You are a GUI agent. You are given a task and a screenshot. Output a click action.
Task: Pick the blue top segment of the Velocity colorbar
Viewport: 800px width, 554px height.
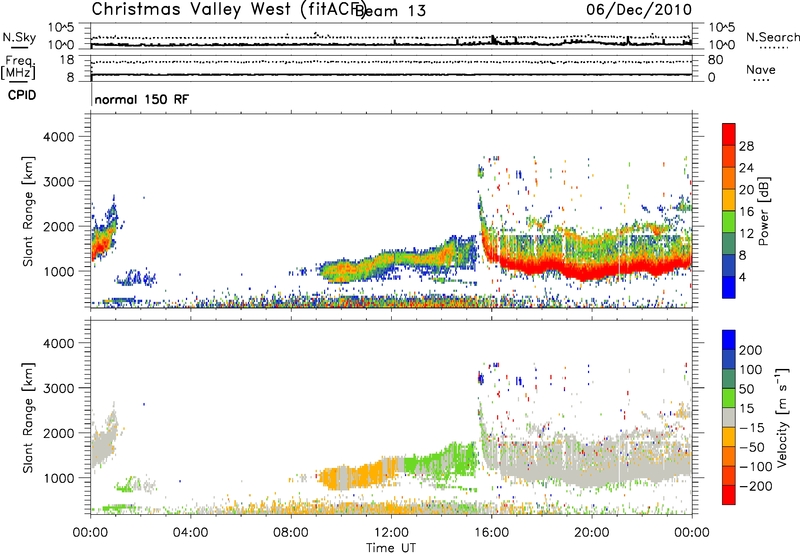point(729,340)
